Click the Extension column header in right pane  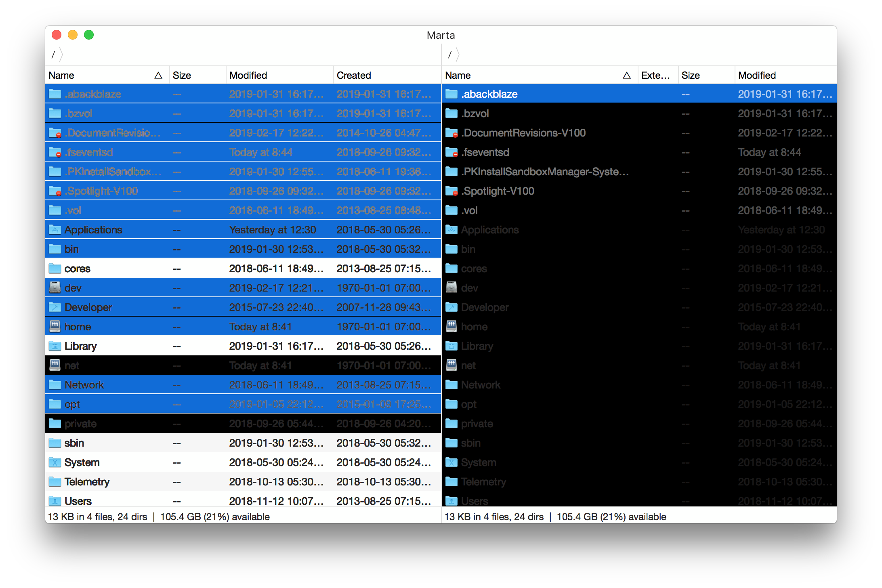(656, 75)
